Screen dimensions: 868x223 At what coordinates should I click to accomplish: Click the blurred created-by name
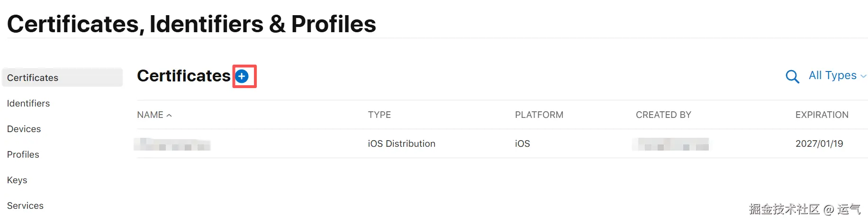tap(671, 144)
